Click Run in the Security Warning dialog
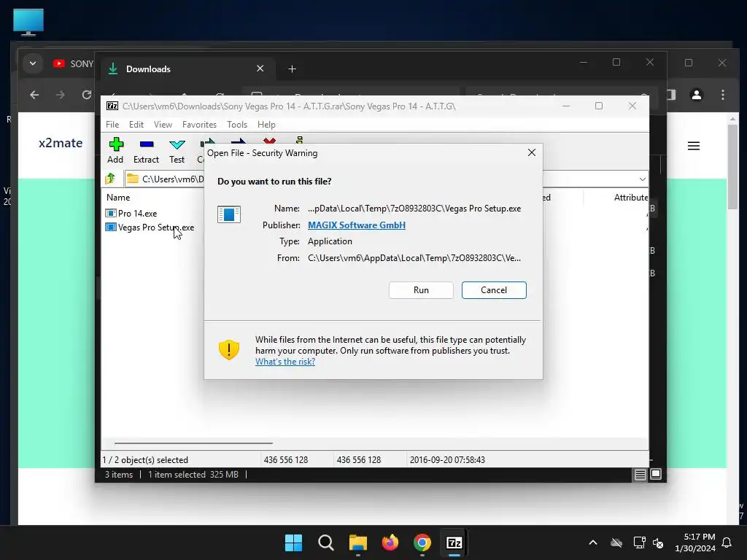The image size is (747, 560). 421,290
